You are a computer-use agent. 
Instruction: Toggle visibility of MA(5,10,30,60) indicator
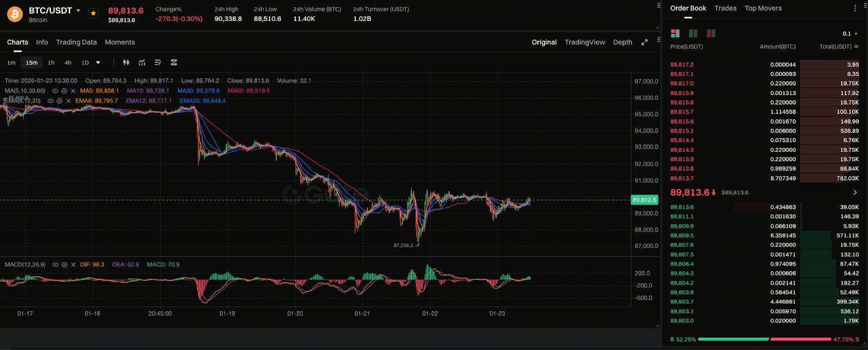55,91
